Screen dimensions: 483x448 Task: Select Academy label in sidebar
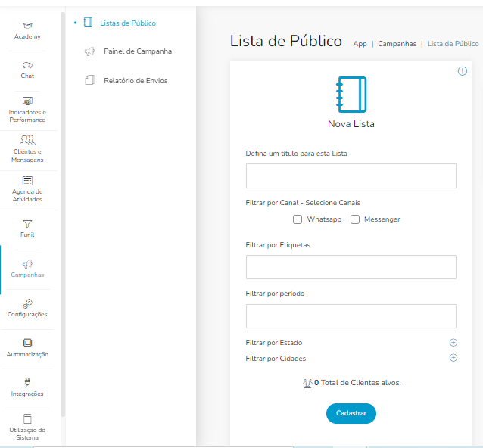(27, 36)
